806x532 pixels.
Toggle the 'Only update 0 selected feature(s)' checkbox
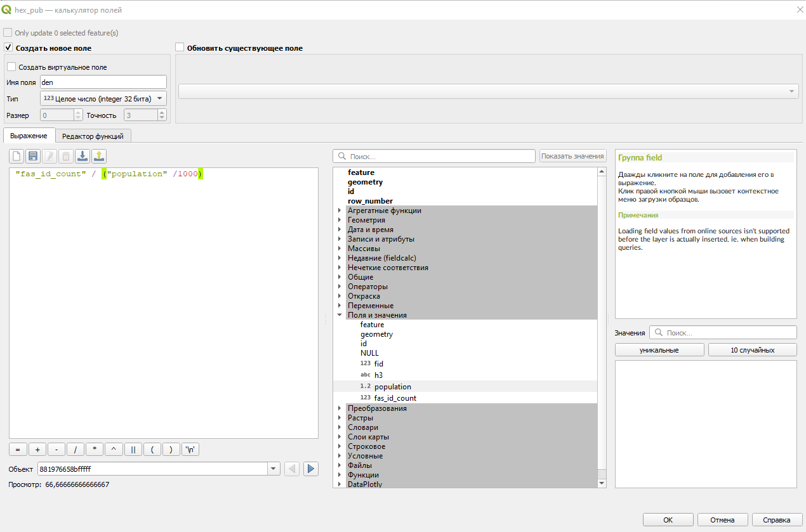(8, 32)
